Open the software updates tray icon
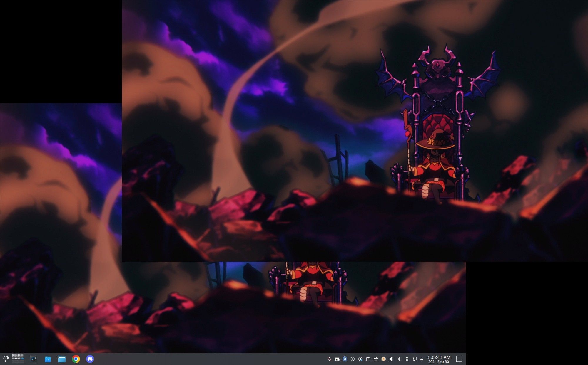This screenshot has height=365, width=588. [x=360, y=359]
